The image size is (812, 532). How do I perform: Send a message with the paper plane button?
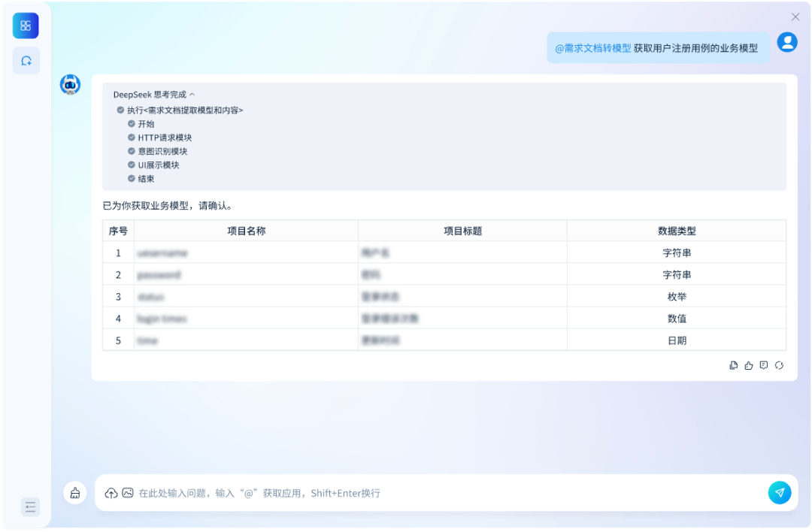click(x=780, y=493)
